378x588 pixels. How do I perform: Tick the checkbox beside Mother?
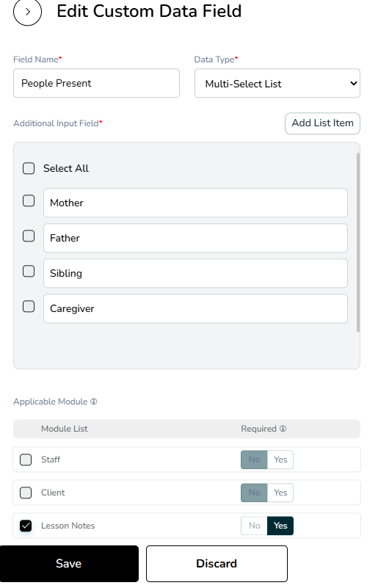pos(29,200)
